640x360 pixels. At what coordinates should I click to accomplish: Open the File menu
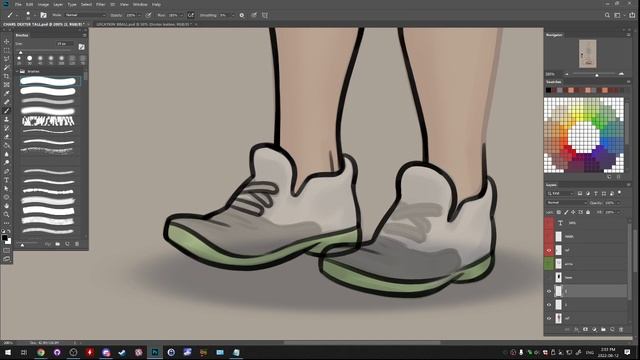tap(18, 4)
